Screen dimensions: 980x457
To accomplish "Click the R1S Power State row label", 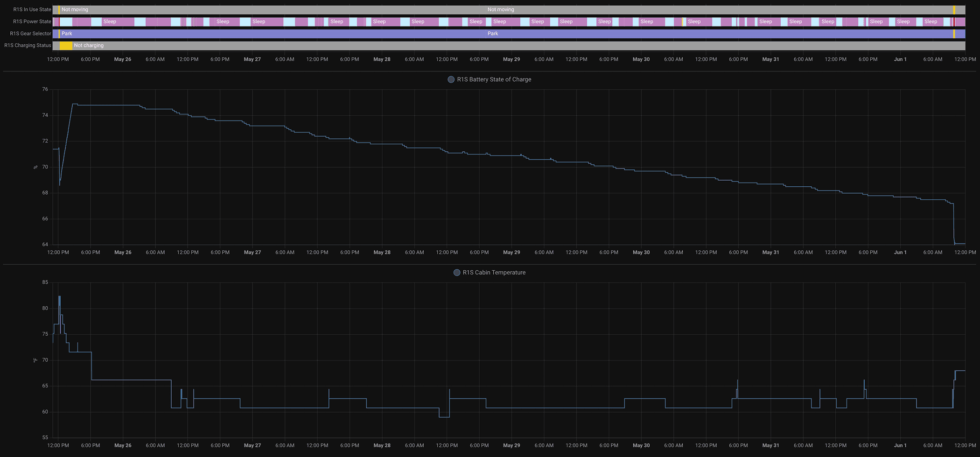I will pos(32,21).
